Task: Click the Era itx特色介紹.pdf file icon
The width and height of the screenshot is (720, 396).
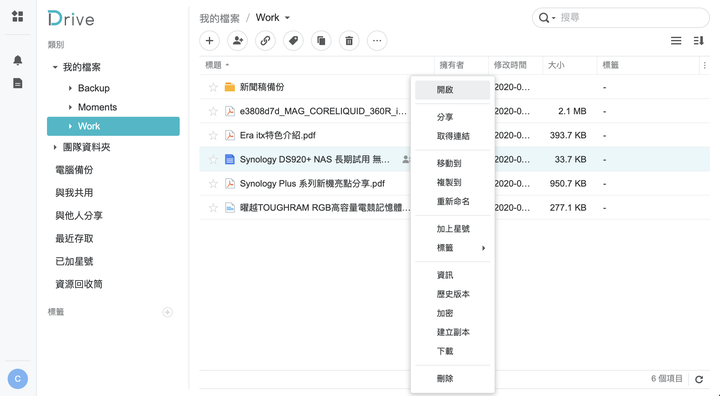Action: pos(230,135)
